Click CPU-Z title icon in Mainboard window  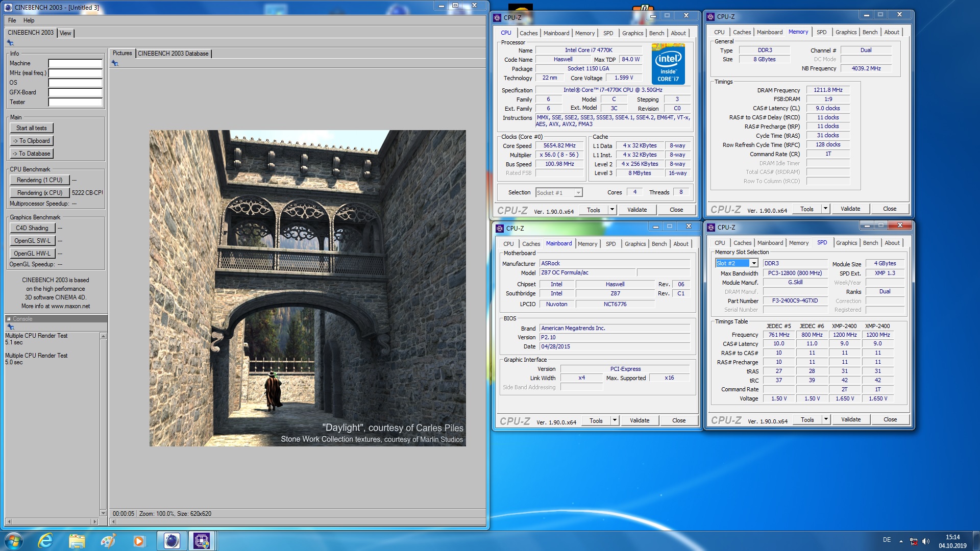(500, 229)
